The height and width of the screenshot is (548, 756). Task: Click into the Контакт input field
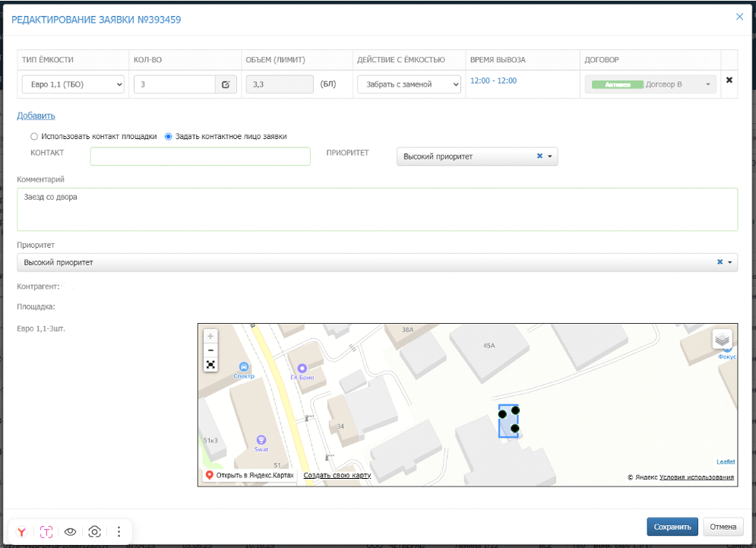pyautogui.click(x=200, y=157)
